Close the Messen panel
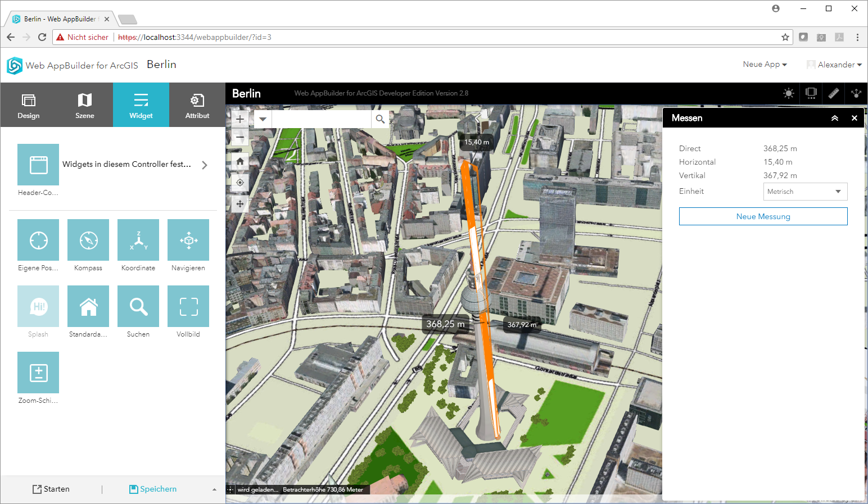The height and width of the screenshot is (504, 868). (x=855, y=118)
